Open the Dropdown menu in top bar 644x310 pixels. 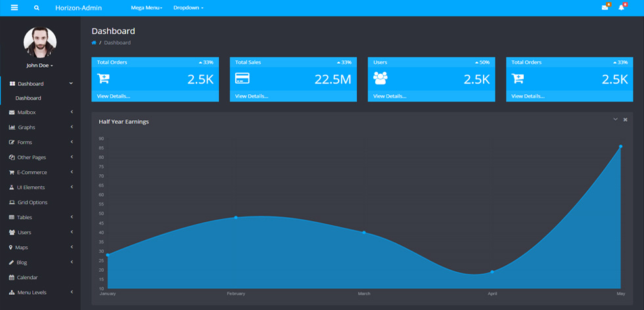[188, 8]
